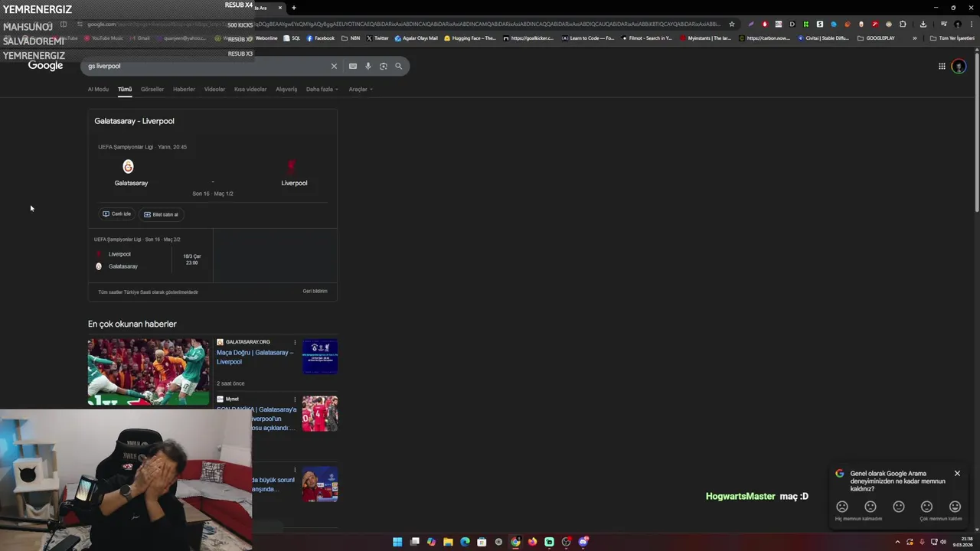
Task: Switch to the 'Videolar' tab
Action: [214, 90]
